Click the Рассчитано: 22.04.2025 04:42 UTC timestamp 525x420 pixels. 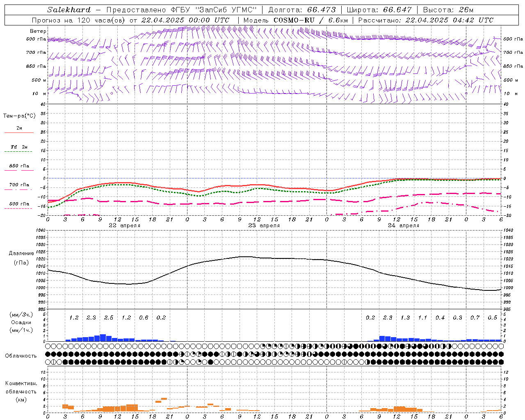(x=426, y=20)
